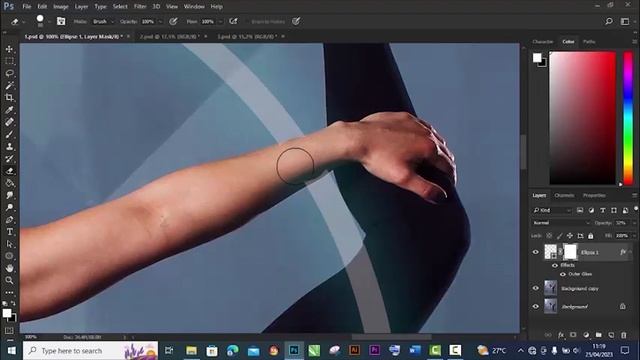The image size is (640, 360).
Task: Switch to the Character tab
Action: 542,42
